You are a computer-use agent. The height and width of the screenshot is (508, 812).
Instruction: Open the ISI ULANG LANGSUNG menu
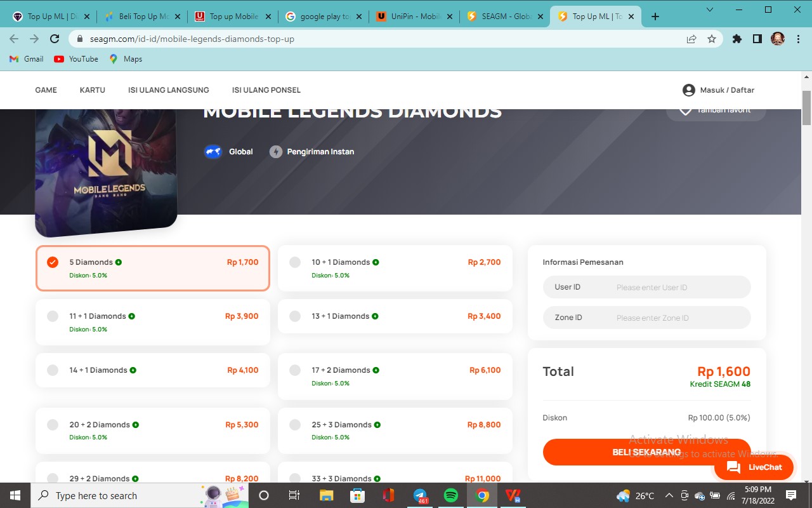[169, 90]
